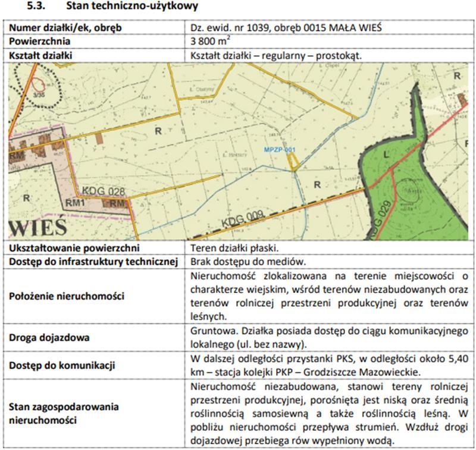Select the "Droga dojazdowa" row label

point(49,338)
